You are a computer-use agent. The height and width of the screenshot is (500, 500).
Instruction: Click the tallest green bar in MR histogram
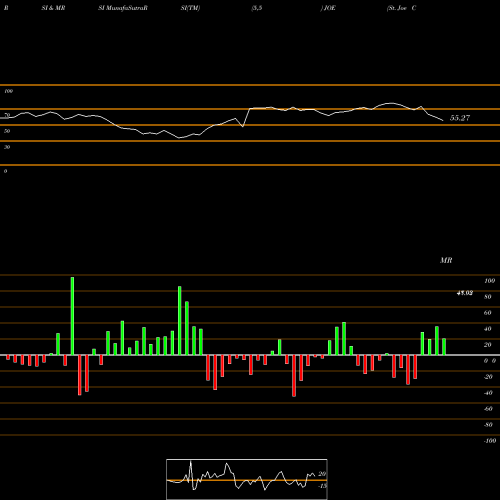(72, 316)
